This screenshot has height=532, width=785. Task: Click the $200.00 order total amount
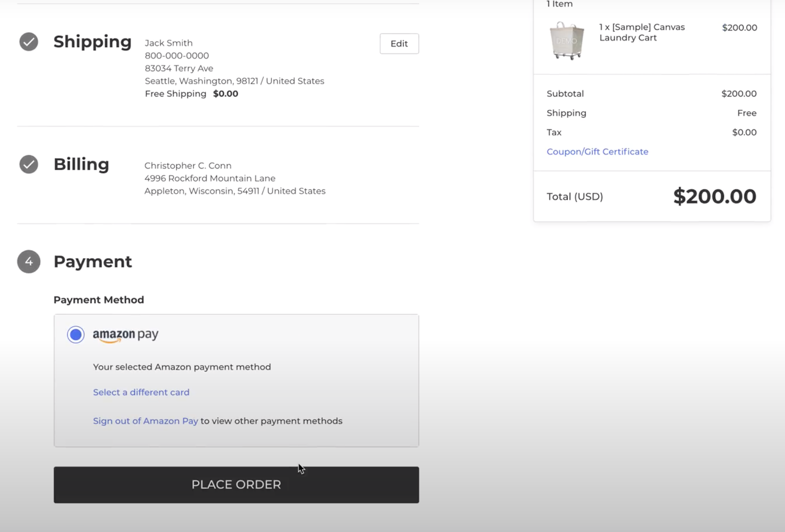[714, 197]
